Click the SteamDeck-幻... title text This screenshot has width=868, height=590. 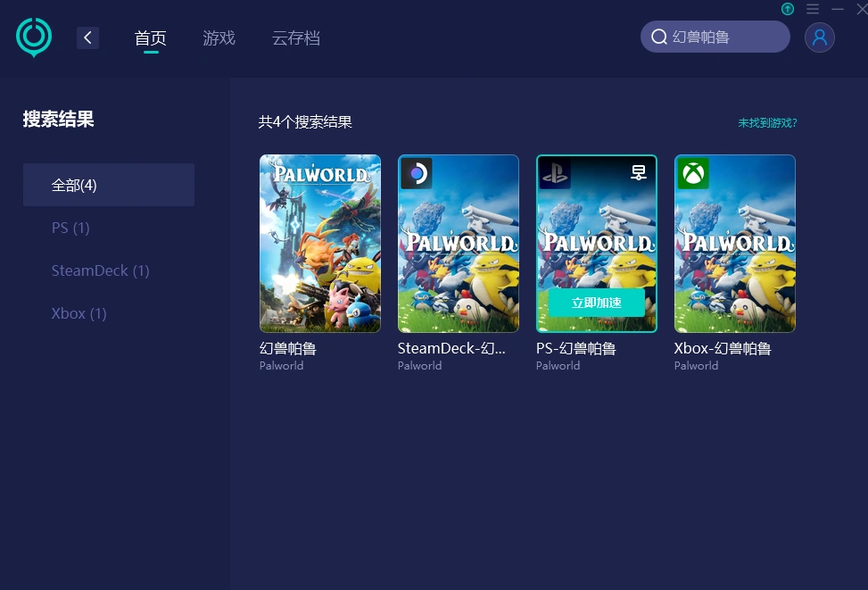click(x=451, y=348)
